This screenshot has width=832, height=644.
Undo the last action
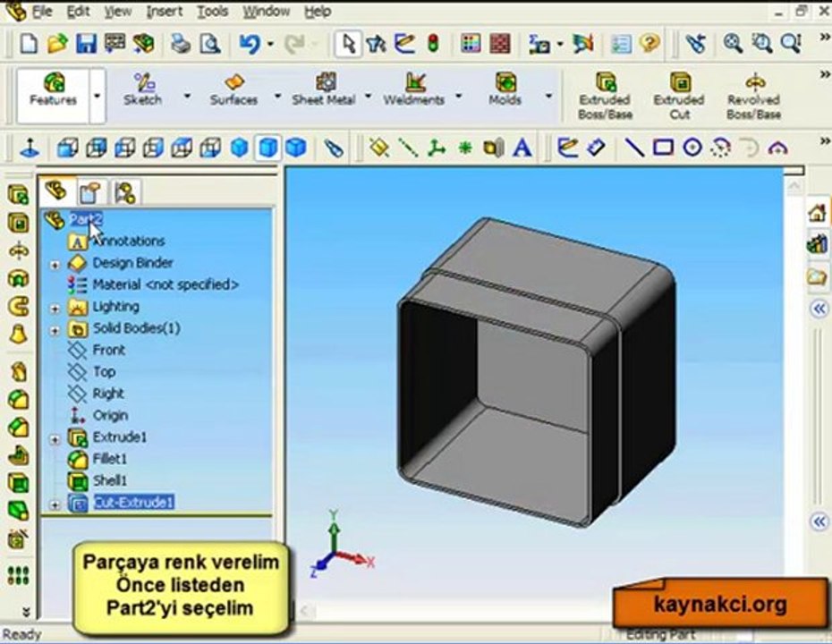click(x=250, y=44)
